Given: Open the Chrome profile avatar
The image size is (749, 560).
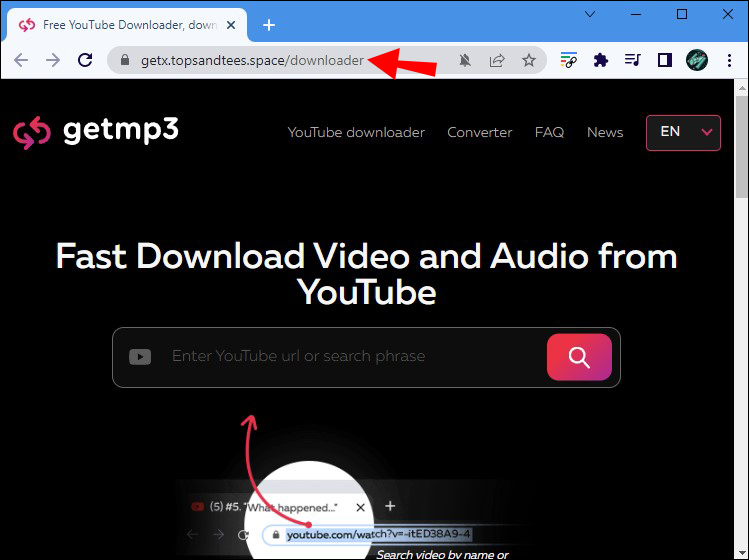Looking at the screenshot, I should tap(696, 60).
